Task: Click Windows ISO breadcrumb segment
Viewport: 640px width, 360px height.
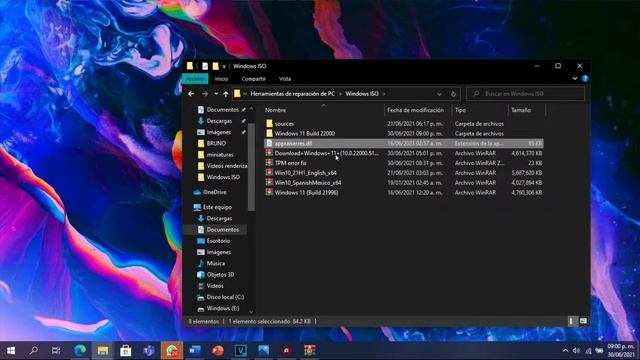Action: [362, 94]
